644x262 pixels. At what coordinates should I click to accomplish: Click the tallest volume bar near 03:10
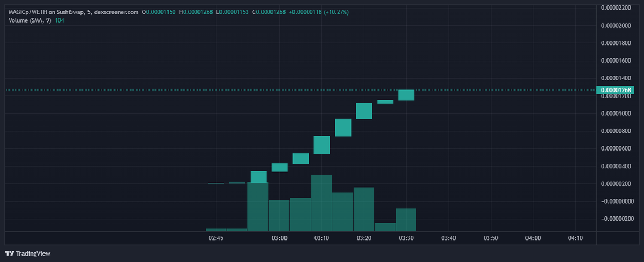[x=321, y=203]
